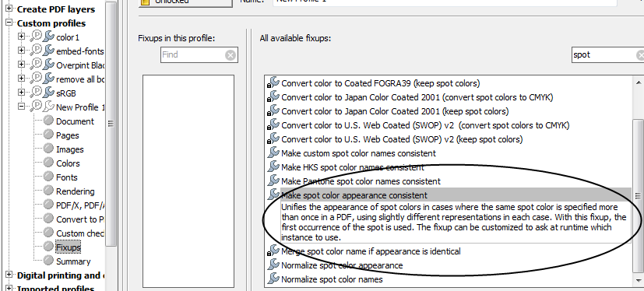Select Make custom spot color names consistent
This screenshot has width=644, height=291.
[358, 153]
